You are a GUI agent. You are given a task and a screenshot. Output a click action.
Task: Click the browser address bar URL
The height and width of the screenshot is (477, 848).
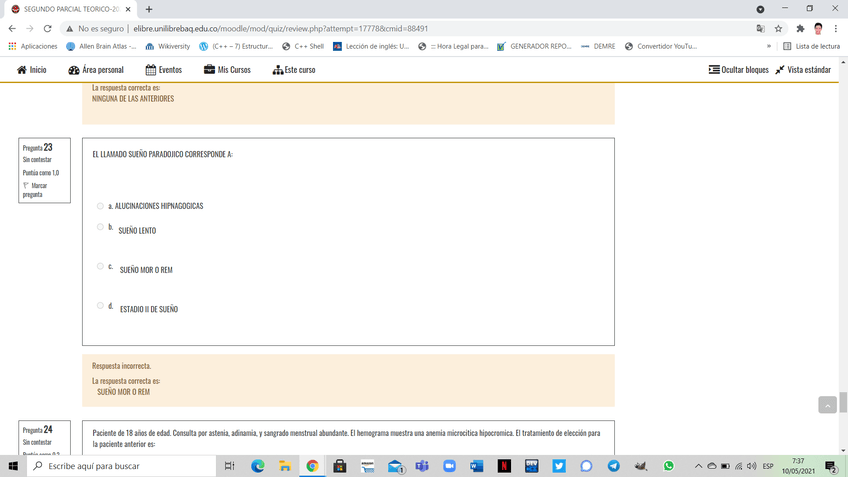click(x=281, y=29)
